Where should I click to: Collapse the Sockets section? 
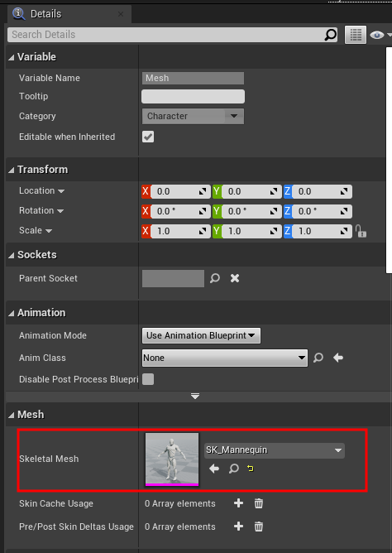tap(12, 255)
